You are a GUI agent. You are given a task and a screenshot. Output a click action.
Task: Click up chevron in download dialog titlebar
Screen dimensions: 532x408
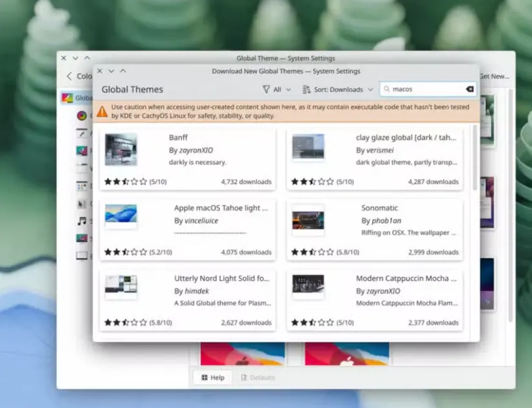pyautogui.click(x=123, y=71)
